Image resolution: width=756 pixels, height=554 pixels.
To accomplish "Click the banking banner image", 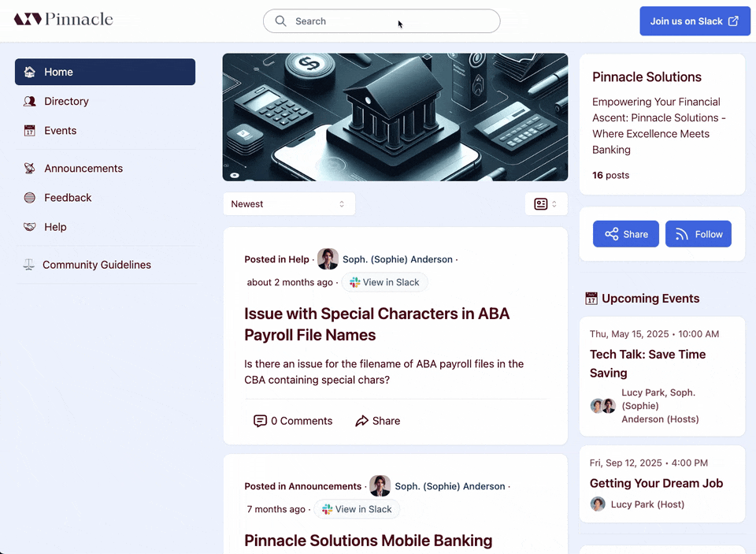I will click(395, 117).
